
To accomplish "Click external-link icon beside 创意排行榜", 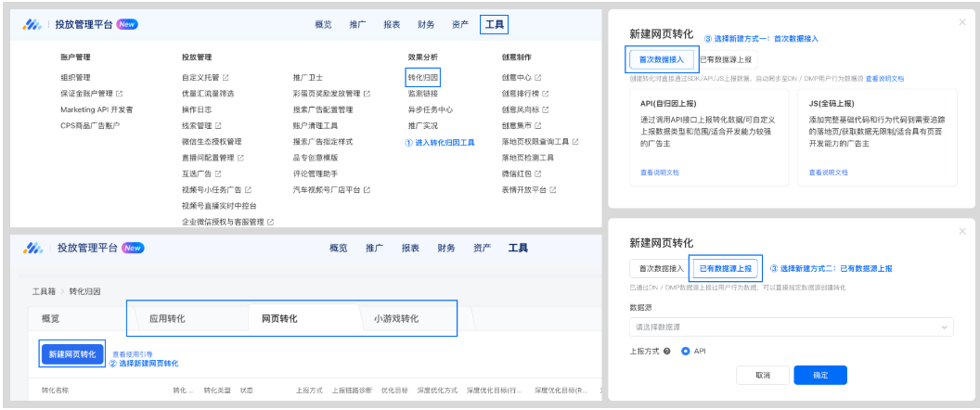I will pyautogui.click(x=545, y=94).
